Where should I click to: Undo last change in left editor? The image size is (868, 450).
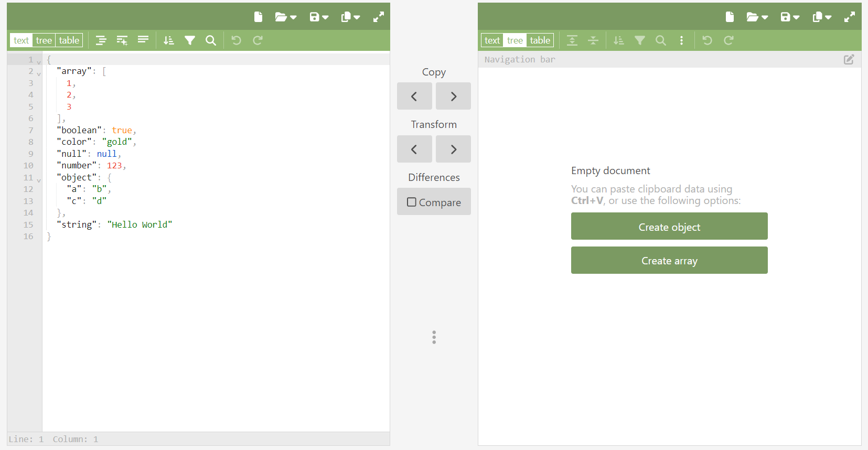coord(237,40)
